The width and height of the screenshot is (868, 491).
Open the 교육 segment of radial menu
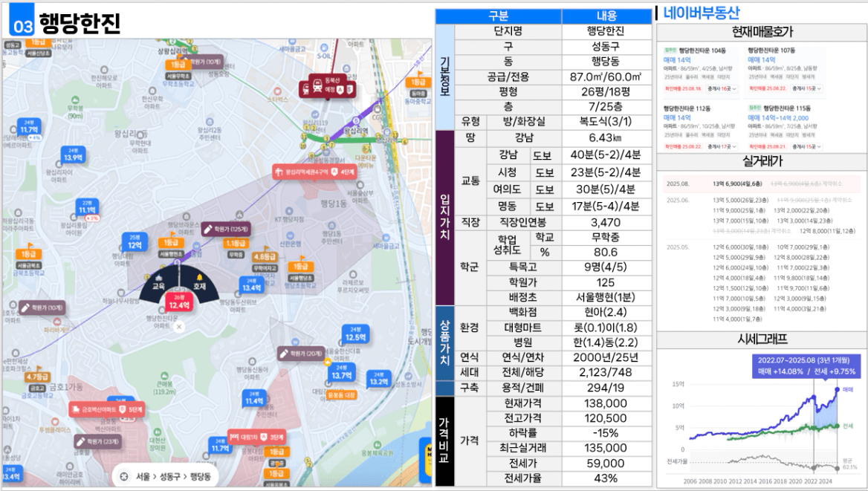point(158,284)
